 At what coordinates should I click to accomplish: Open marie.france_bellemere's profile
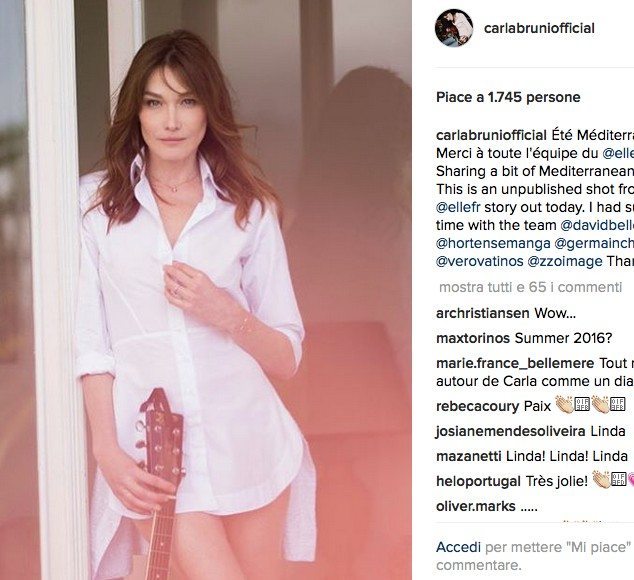(515, 364)
